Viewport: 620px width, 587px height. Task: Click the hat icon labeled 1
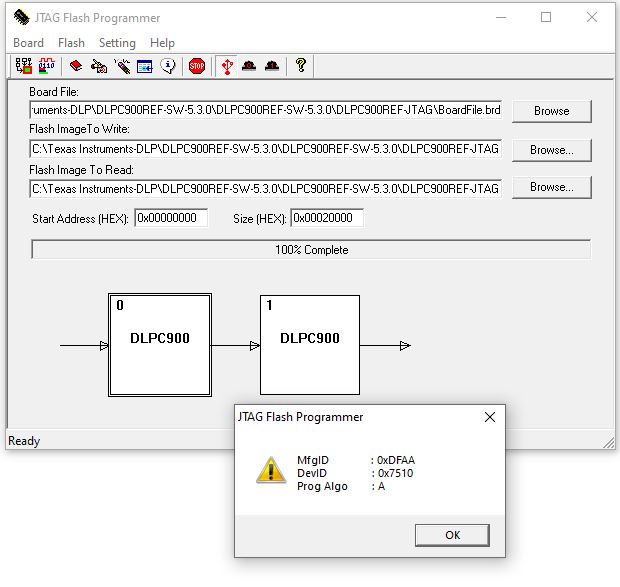(x=272, y=66)
